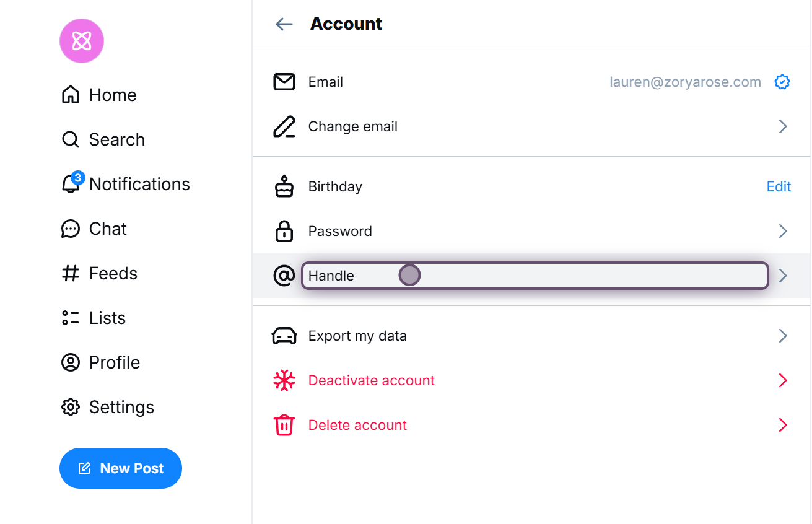Viewport: 812px width, 524px height.
Task: Click the back arrow icon
Action: click(x=284, y=24)
